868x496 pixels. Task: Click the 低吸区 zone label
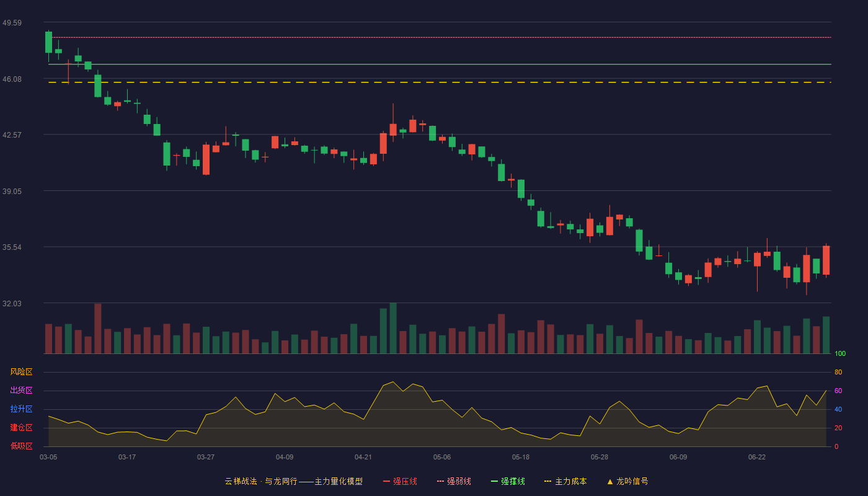pyautogui.click(x=21, y=446)
